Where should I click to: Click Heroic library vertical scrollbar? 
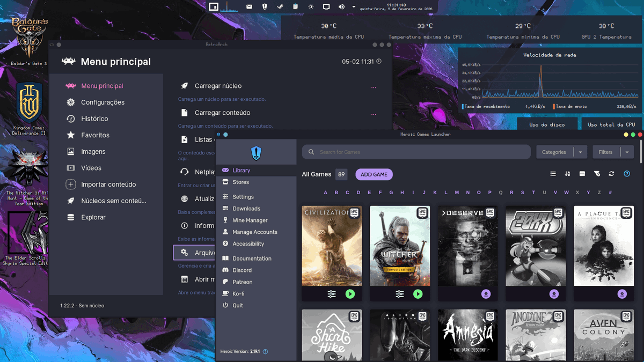640,152
